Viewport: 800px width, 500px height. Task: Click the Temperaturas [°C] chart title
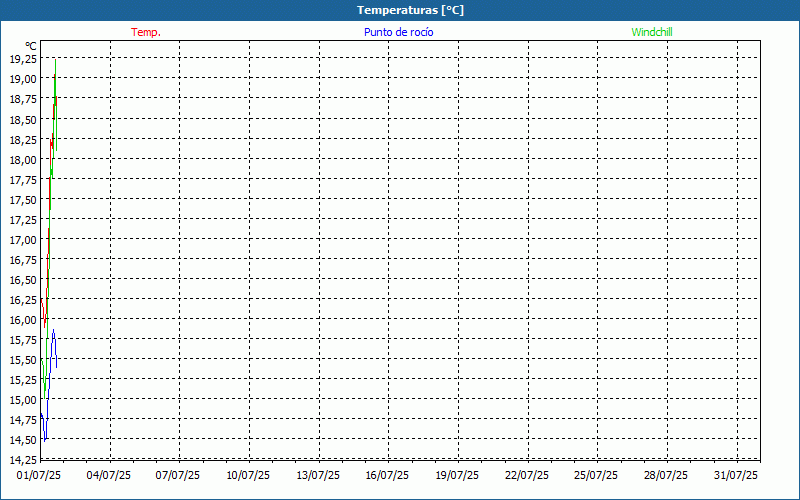tap(410, 10)
